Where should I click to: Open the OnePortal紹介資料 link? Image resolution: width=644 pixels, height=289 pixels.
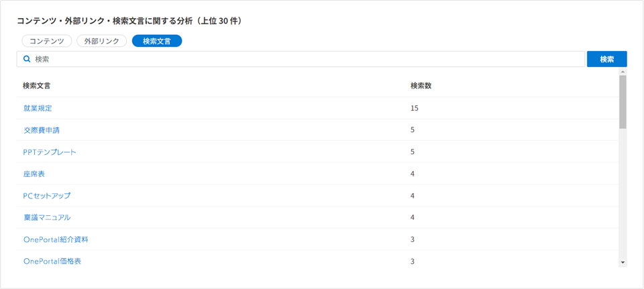click(x=56, y=240)
